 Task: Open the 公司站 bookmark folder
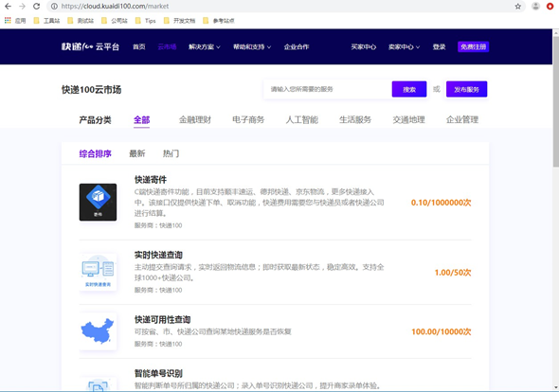click(115, 21)
